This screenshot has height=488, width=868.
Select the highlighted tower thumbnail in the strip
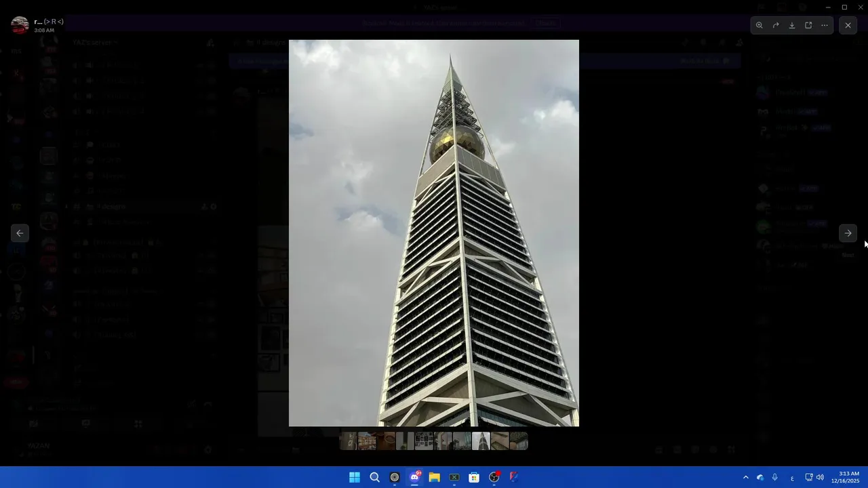481,441
